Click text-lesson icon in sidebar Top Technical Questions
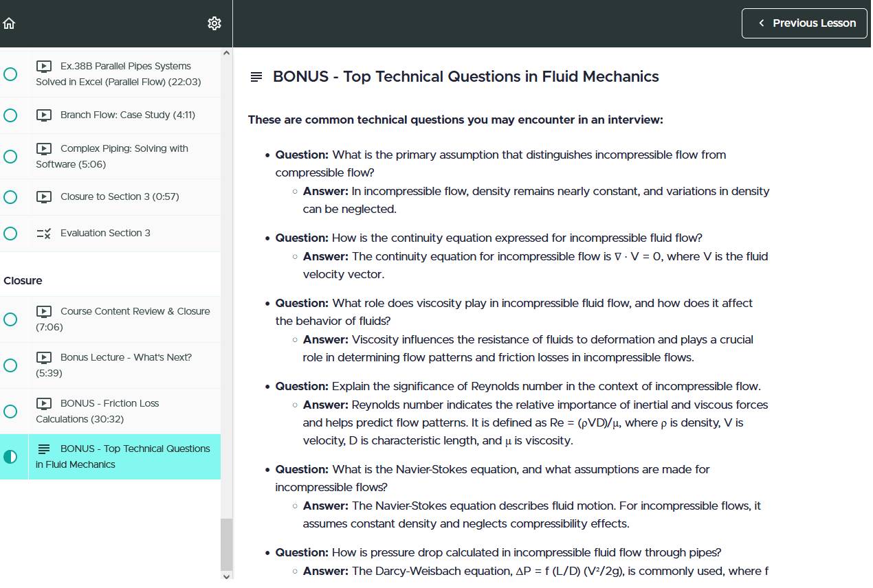873x588 pixels. tap(43, 449)
